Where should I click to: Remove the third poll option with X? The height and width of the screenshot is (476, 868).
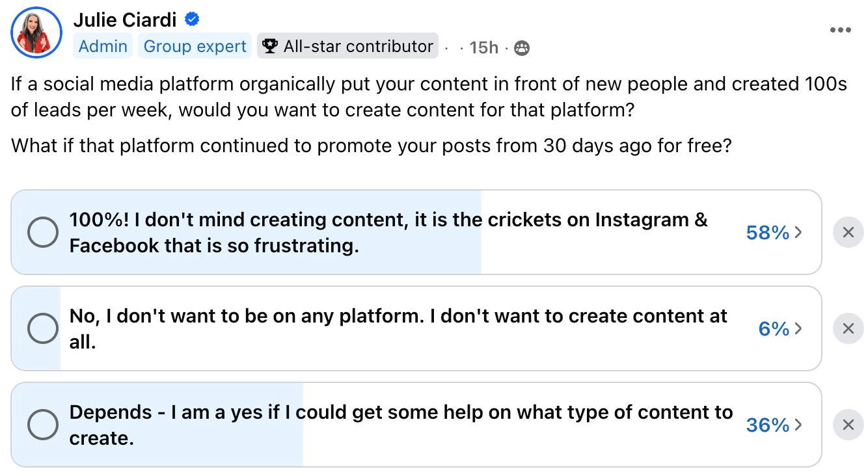(848, 425)
